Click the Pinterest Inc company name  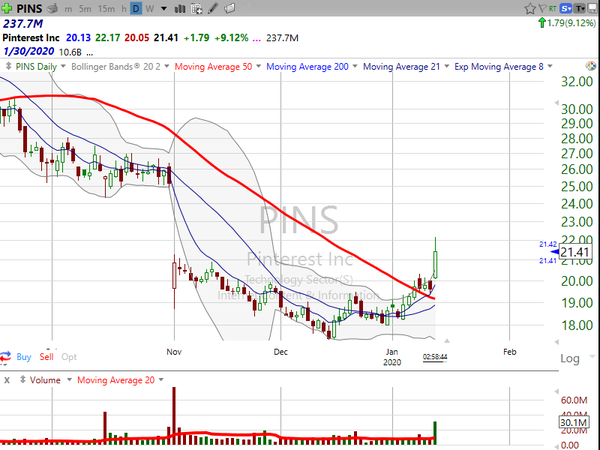(x=31, y=38)
